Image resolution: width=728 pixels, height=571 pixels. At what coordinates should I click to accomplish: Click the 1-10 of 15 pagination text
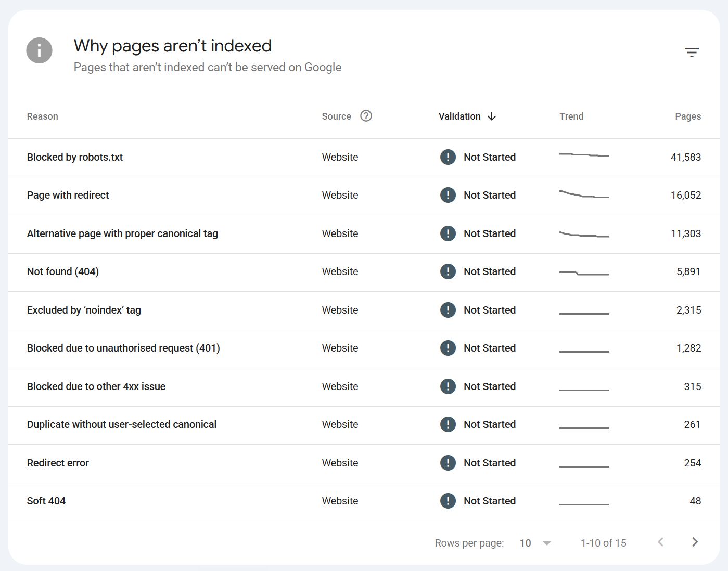[x=604, y=543]
